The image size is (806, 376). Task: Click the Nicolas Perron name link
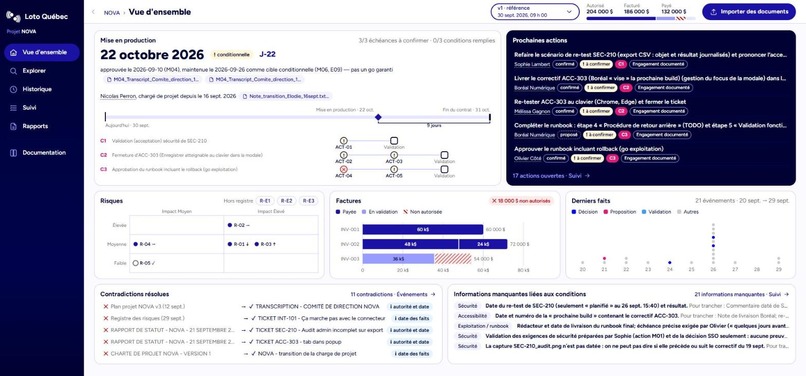tap(118, 96)
